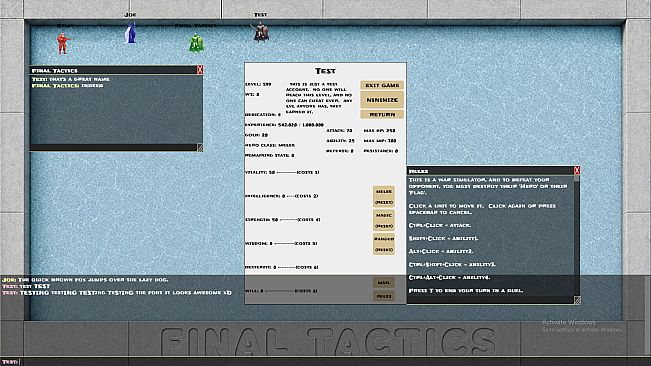Select the dark knight Test character
The image size is (651, 366).
[261, 32]
